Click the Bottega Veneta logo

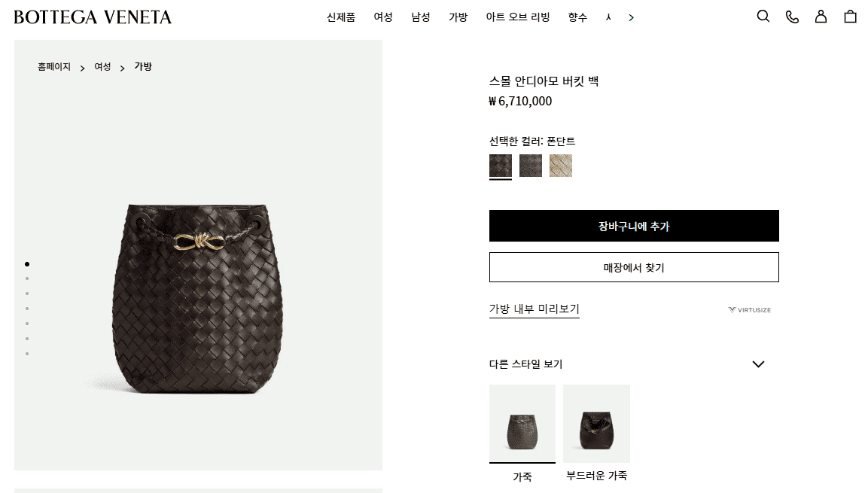(93, 17)
